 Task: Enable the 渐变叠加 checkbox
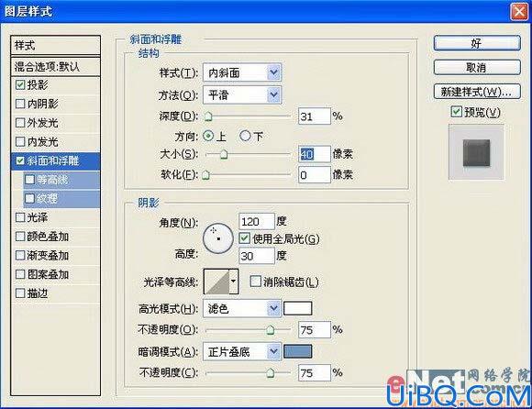click(x=20, y=255)
